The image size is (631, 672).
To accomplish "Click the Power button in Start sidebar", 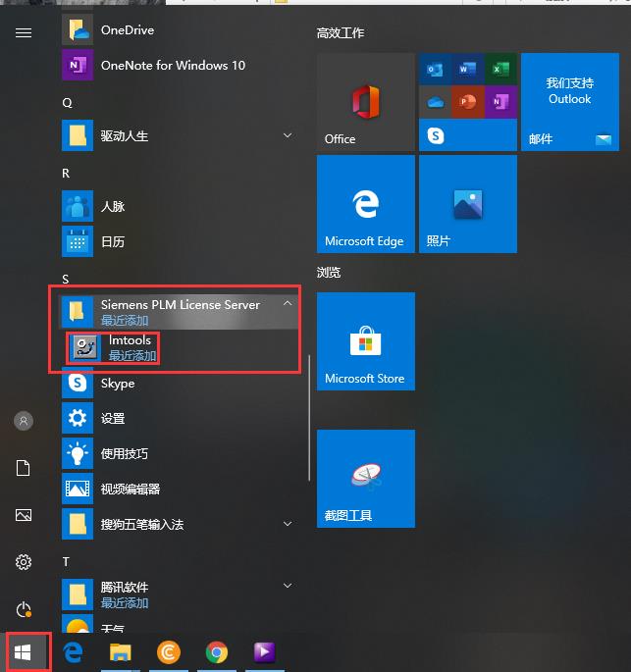I will (x=24, y=609).
